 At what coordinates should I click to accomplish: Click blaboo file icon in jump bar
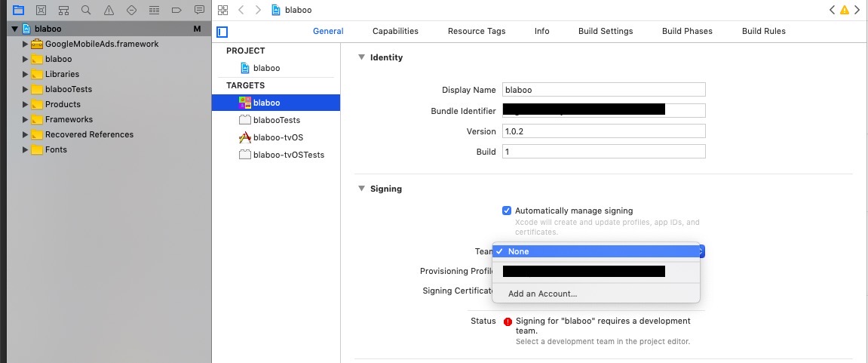click(x=276, y=10)
